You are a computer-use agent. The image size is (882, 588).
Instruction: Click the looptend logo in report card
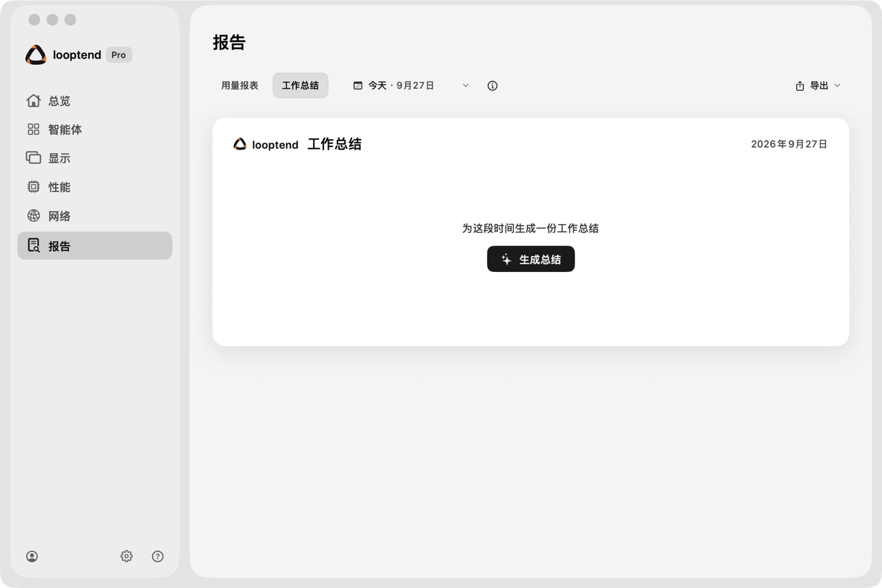point(240,144)
